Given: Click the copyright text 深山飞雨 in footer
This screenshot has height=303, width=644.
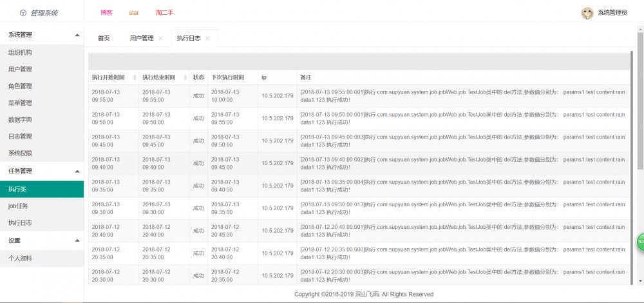Looking at the screenshot, I should coord(368,295).
